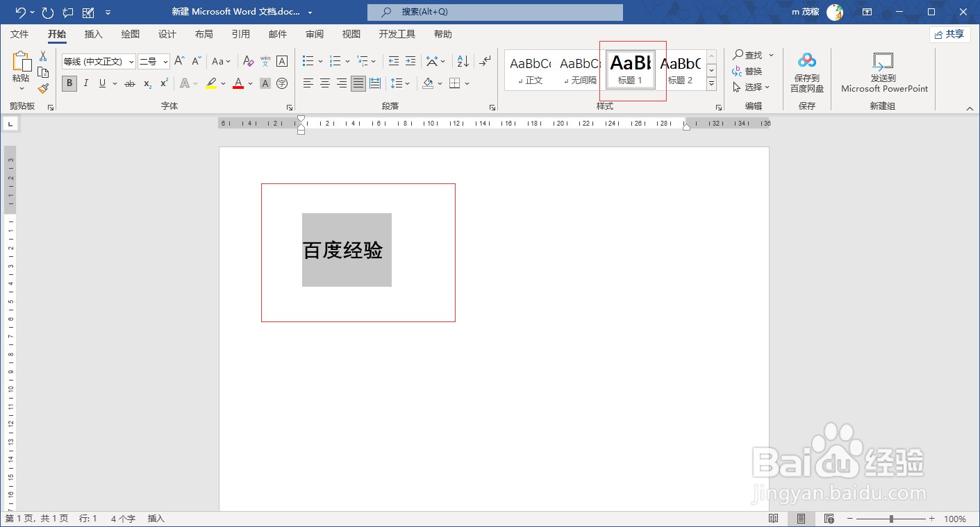Open the font name dropdown
Viewport: 980px width, 527px height.
[132, 62]
